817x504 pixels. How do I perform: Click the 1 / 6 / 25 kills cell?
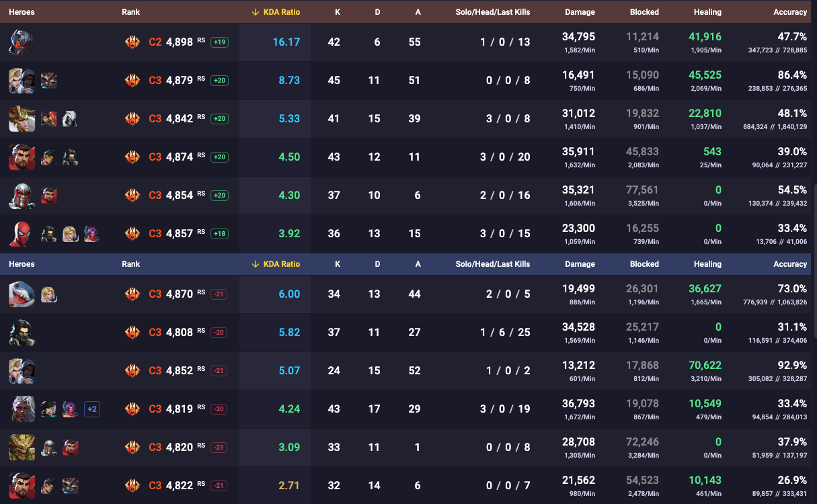(505, 332)
